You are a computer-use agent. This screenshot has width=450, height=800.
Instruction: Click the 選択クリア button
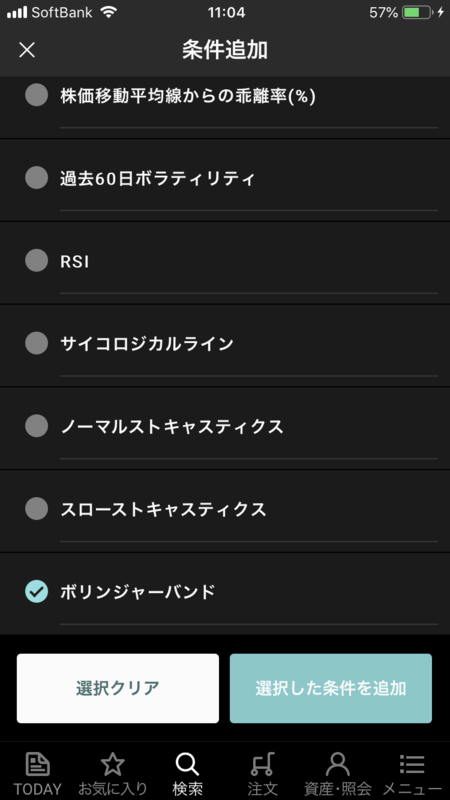coord(118,688)
